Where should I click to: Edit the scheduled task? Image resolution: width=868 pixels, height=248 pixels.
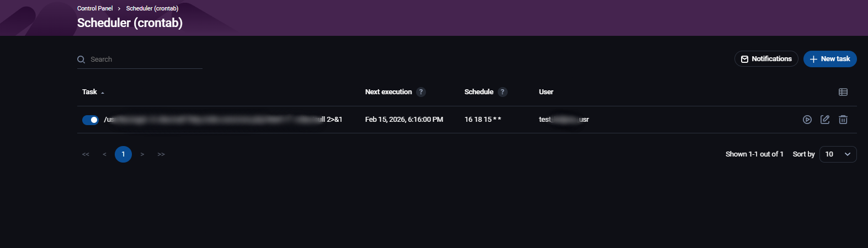(825, 120)
